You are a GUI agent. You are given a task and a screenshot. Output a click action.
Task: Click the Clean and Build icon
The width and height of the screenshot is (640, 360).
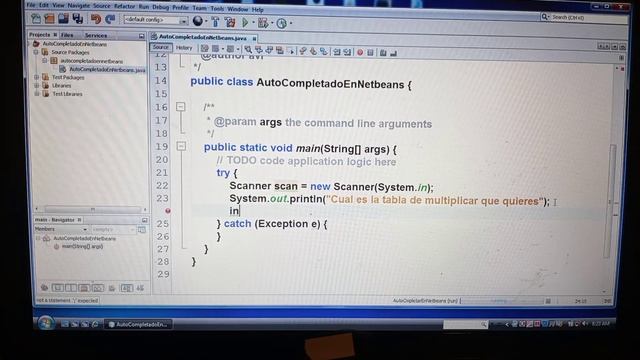pos(230,22)
